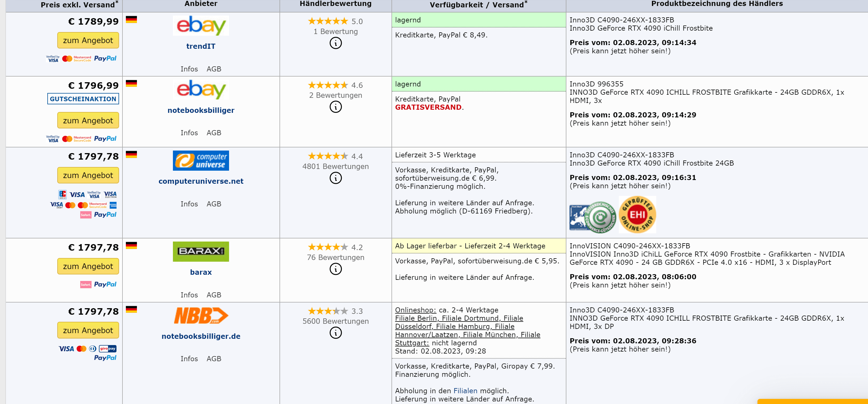Click eBay logo above trendIT
Screen dimensions: 868x404
[x=201, y=25]
